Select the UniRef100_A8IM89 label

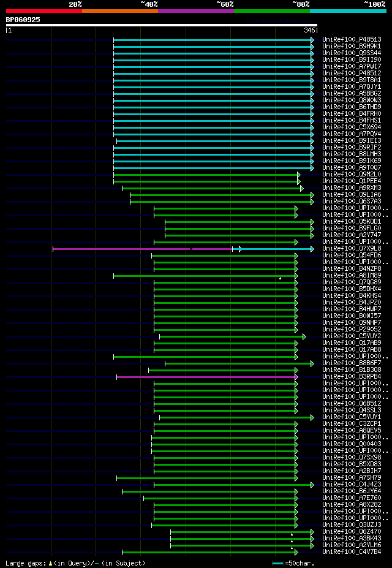point(352,276)
